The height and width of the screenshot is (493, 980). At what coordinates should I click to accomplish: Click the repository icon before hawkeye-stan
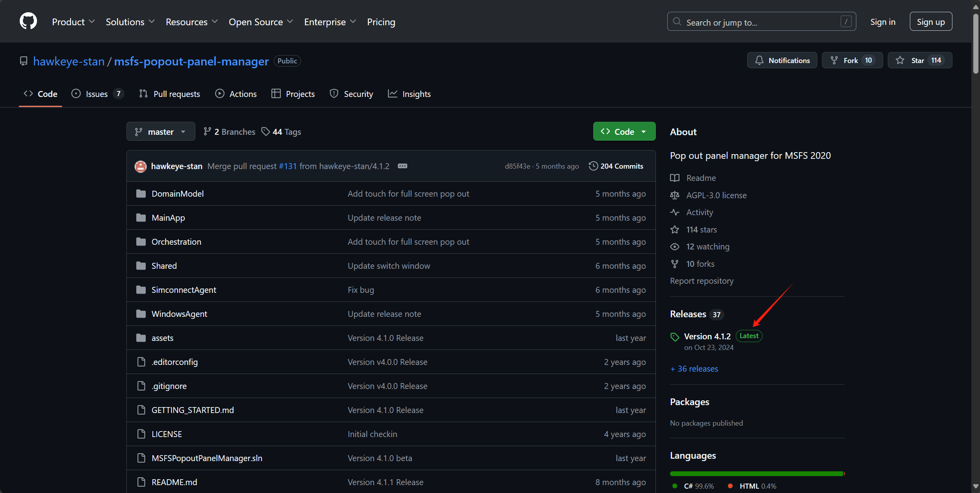(x=24, y=61)
